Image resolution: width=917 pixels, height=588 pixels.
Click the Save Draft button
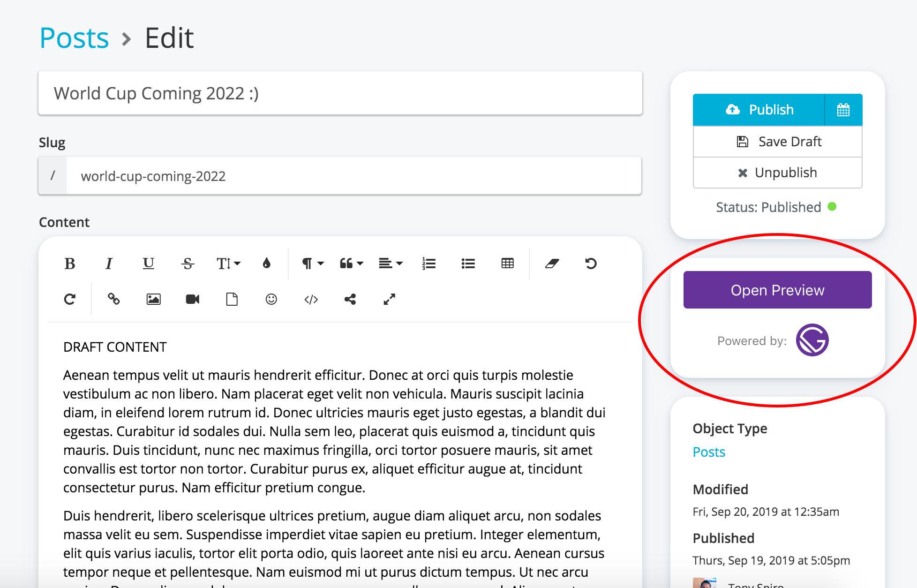(777, 142)
